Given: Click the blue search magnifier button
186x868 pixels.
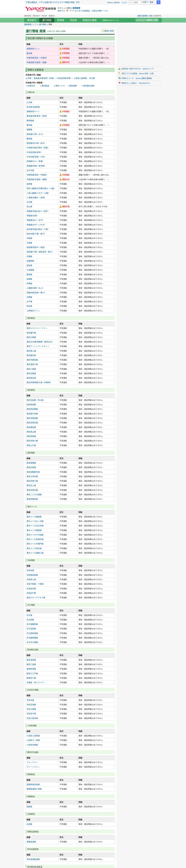Looking at the screenshot, I should click(159, 2).
